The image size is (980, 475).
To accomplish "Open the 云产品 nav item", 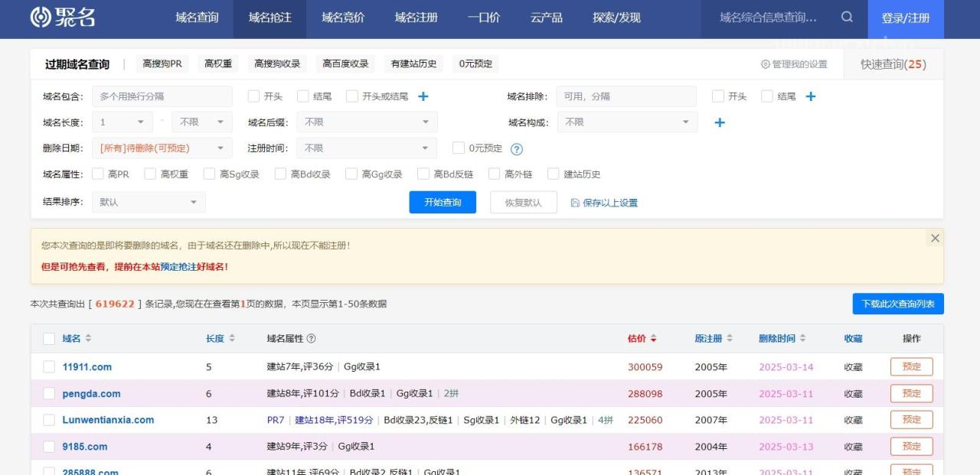I will 547,18.
